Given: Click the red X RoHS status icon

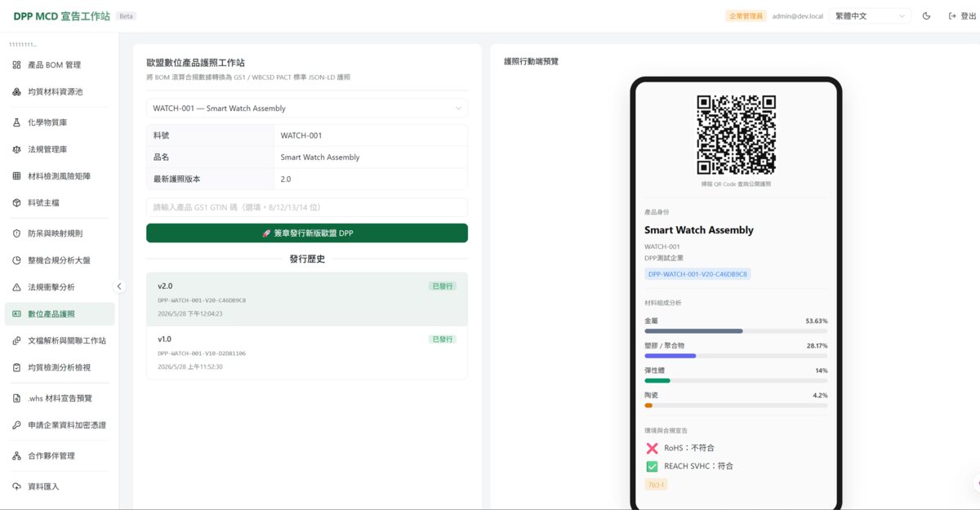Looking at the screenshot, I should pyautogui.click(x=652, y=448).
